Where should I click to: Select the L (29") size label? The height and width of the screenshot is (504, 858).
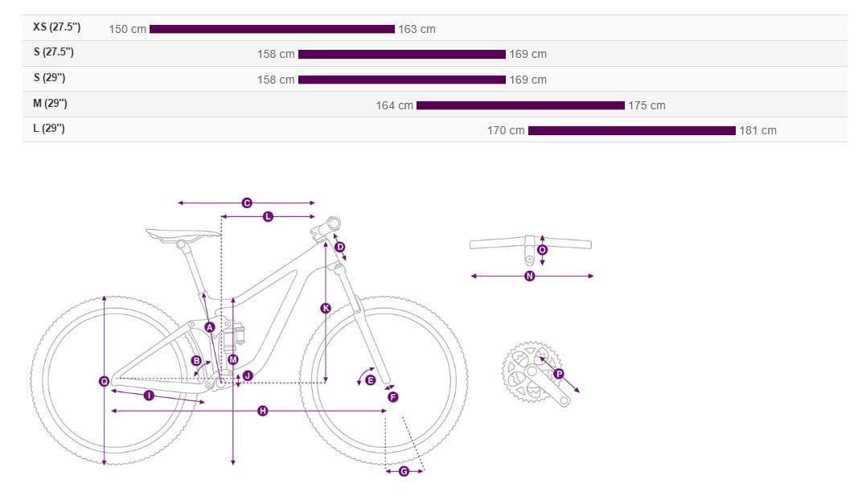pyautogui.click(x=48, y=129)
